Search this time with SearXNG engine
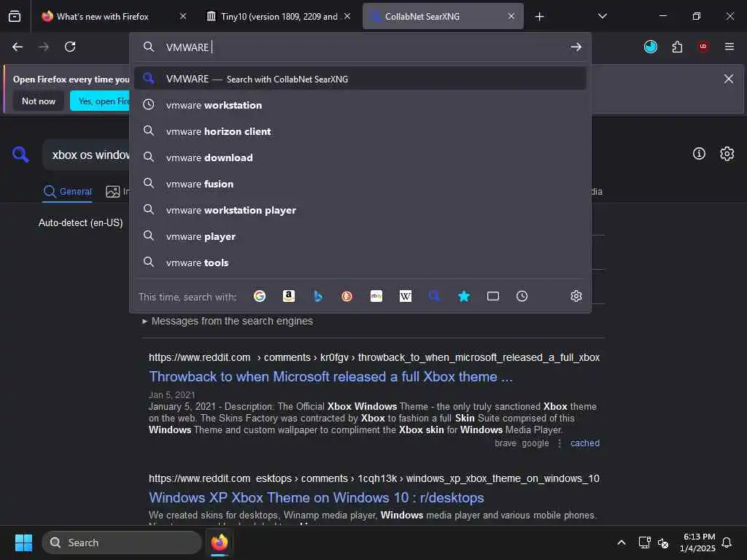This screenshot has width=747, height=560. [x=435, y=296]
